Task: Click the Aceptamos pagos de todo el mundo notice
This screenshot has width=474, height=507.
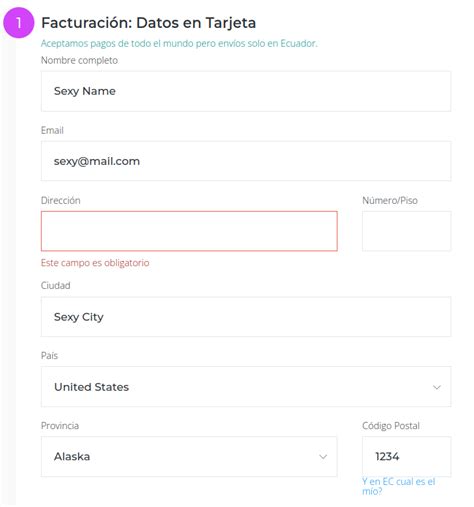Action: 179,43
